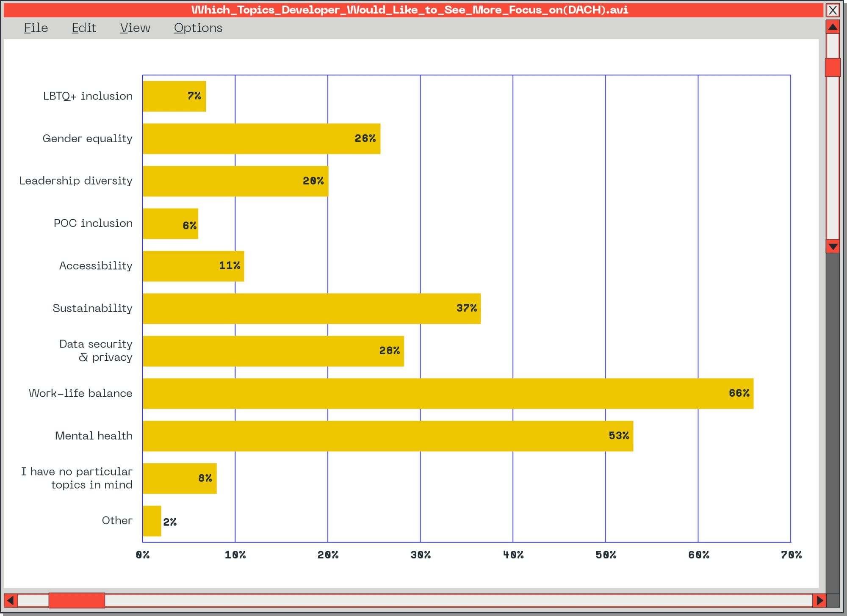This screenshot has height=616, width=847.
Task: Click the vertical scrollbar down arrow
Action: 833,246
